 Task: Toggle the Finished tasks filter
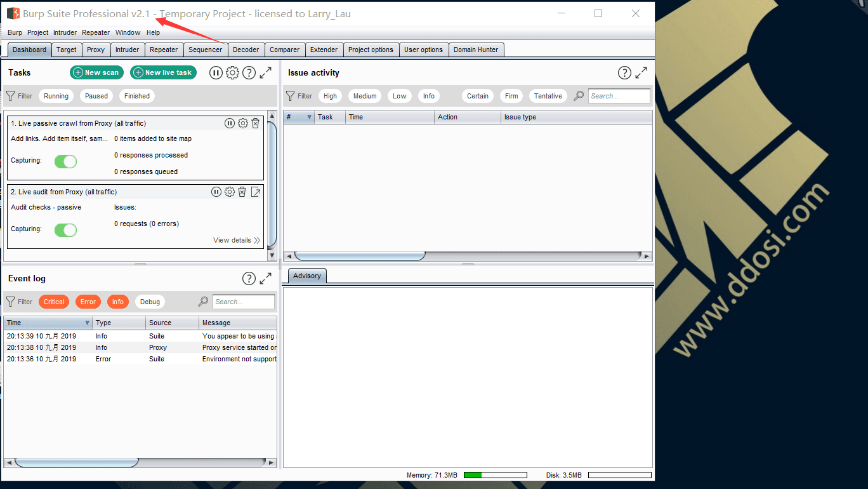pyautogui.click(x=137, y=96)
